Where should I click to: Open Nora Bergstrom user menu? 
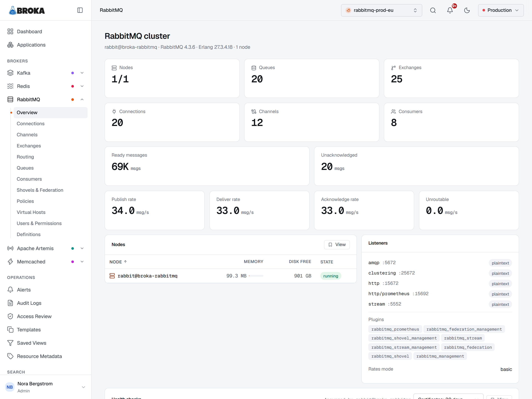(x=46, y=387)
